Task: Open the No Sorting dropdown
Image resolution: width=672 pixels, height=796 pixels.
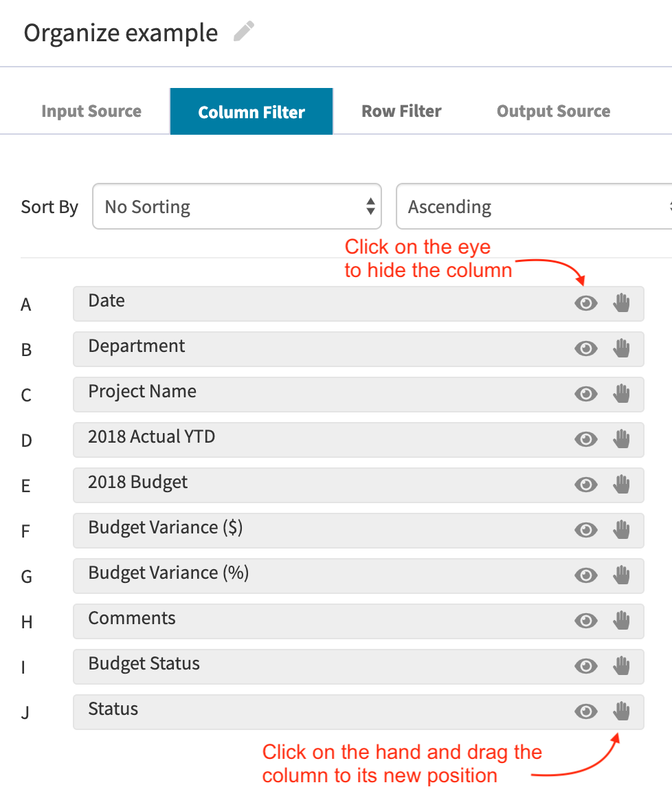Action: point(237,206)
